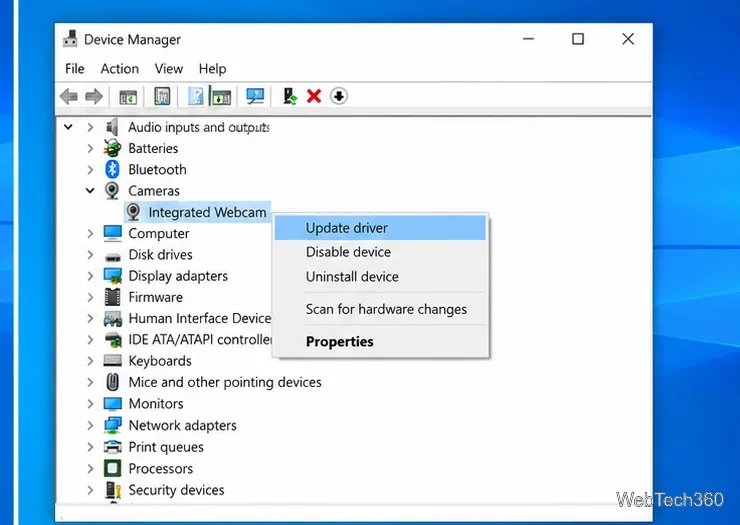This screenshot has height=525, width=740.
Task: Expand the Batteries chevron
Action: click(x=90, y=148)
